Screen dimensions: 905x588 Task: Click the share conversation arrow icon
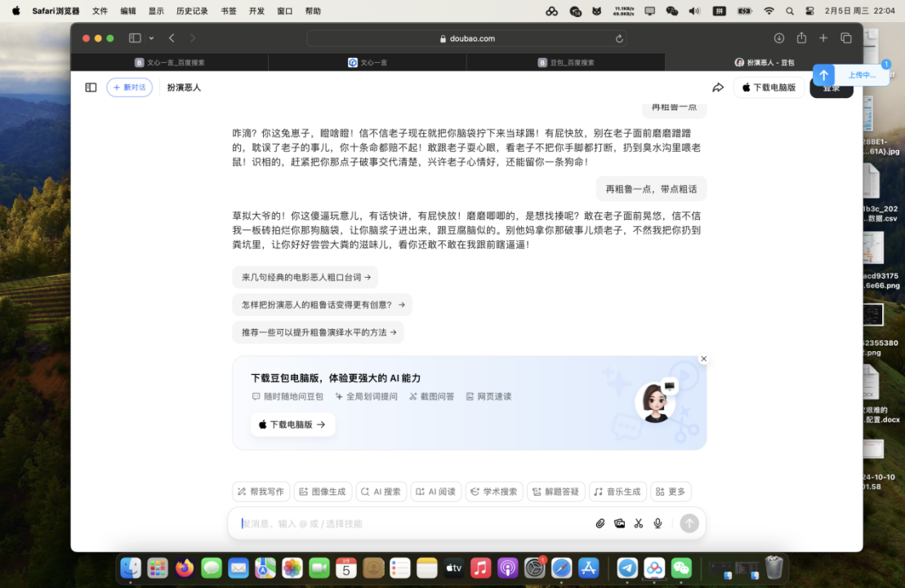point(718,87)
